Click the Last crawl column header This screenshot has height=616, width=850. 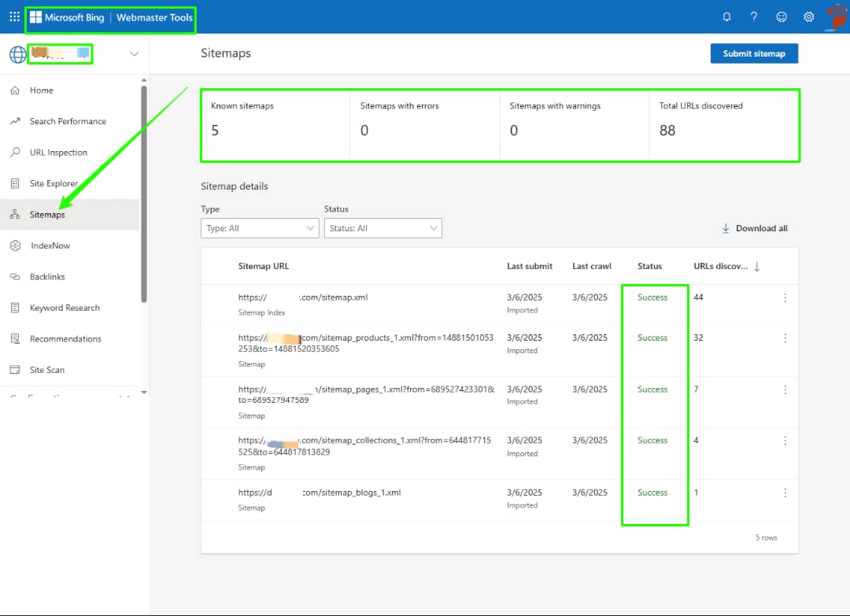click(x=591, y=267)
